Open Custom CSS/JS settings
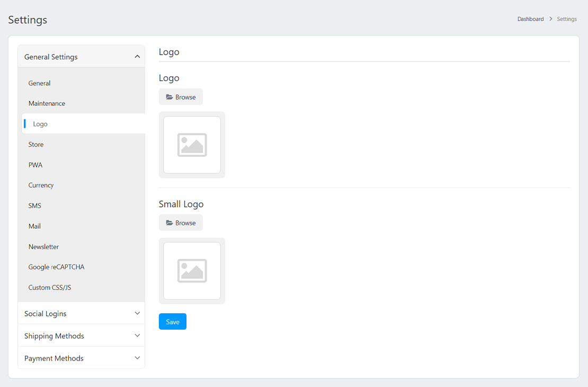Viewport: 588px width, 387px height. [x=50, y=287]
